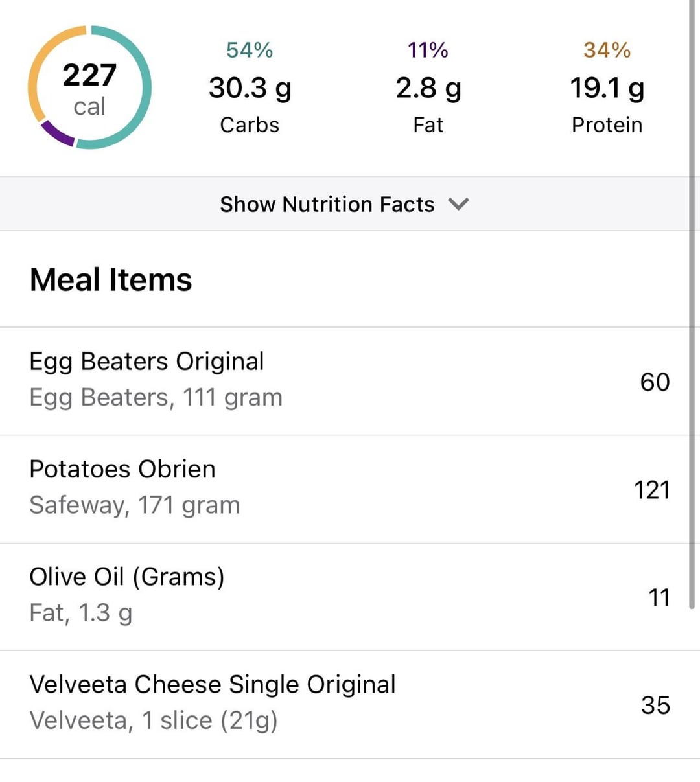Image resolution: width=700 pixels, height=782 pixels.
Task: Click the vertical scrollbar handle
Action: point(692,305)
